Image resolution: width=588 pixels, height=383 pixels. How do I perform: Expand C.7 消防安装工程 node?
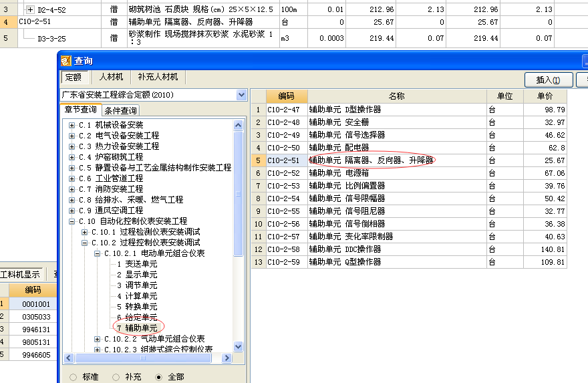tap(71, 189)
